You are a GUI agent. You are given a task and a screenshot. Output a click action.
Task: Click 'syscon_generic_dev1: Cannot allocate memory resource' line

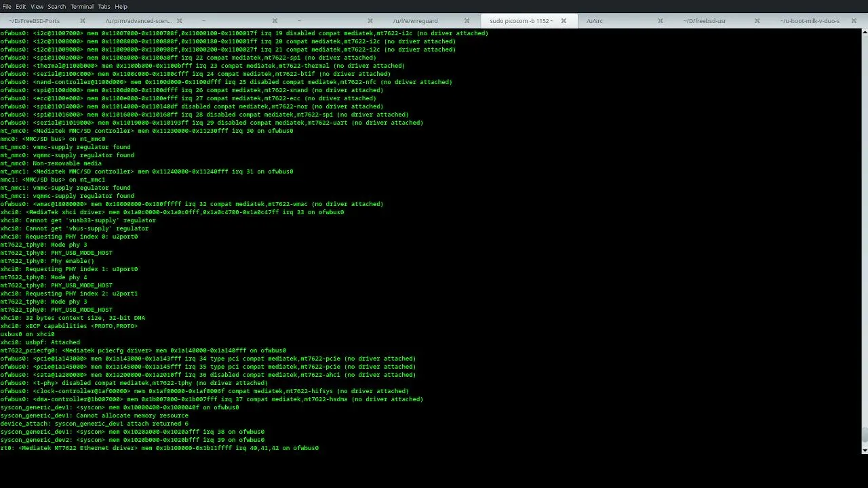click(94, 415)
